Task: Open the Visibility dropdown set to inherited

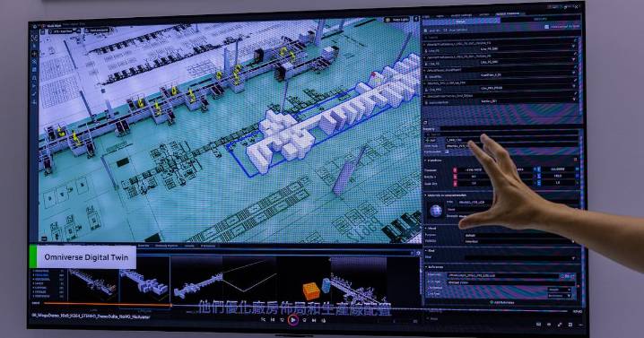Action: [x=519, y=241]
